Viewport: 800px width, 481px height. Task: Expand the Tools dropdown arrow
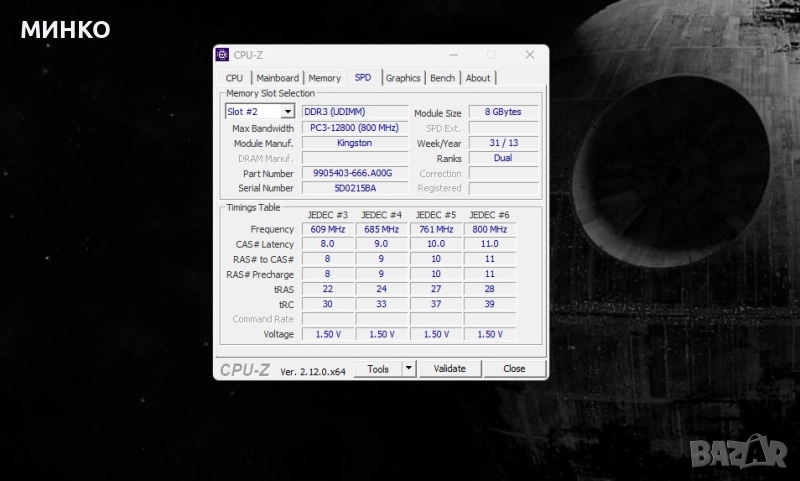[408, 368]
